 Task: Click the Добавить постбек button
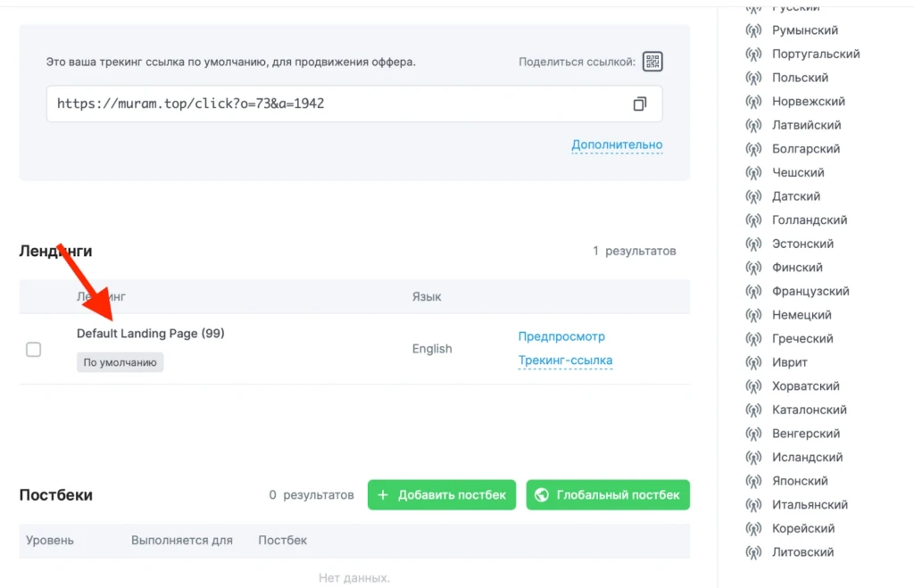(441, 495)
